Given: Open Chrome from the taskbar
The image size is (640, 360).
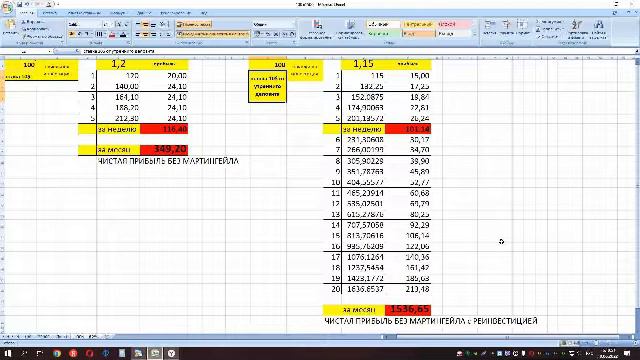Looking at the screenshot, I should pos(57,353).
